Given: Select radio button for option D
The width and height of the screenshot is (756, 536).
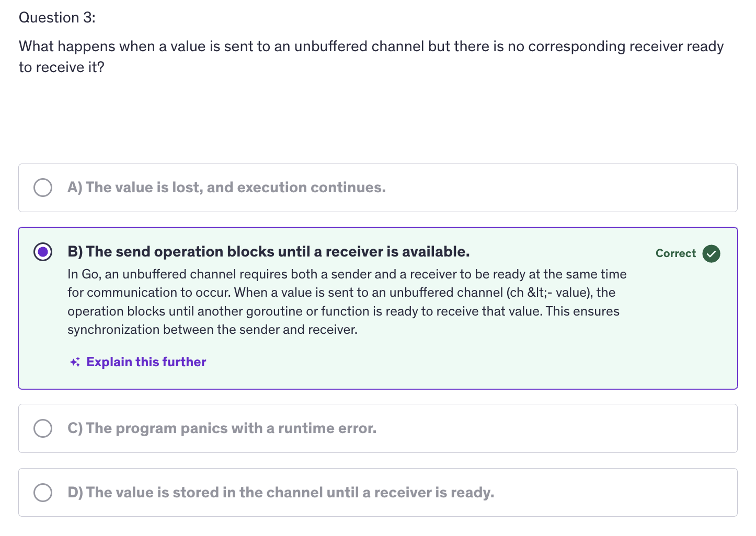Looking at the screenshot, I should (x=43, y=493).
